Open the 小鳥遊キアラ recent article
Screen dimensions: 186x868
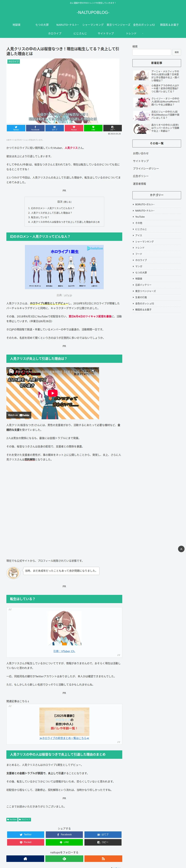pos(157,89)
